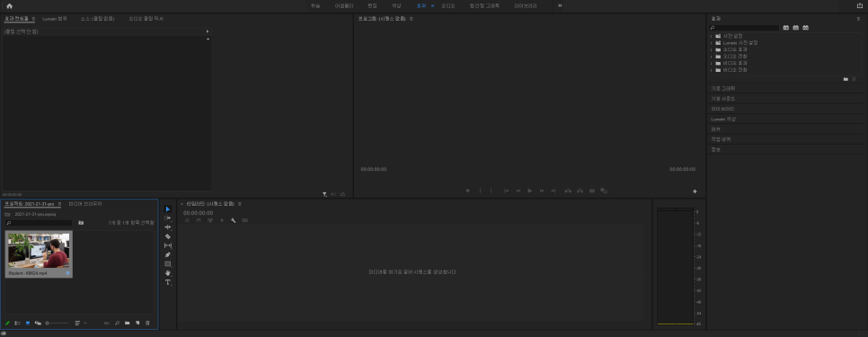Select the Hand tool
Screen dimensions: 868x337
click(x=168, y=273)
